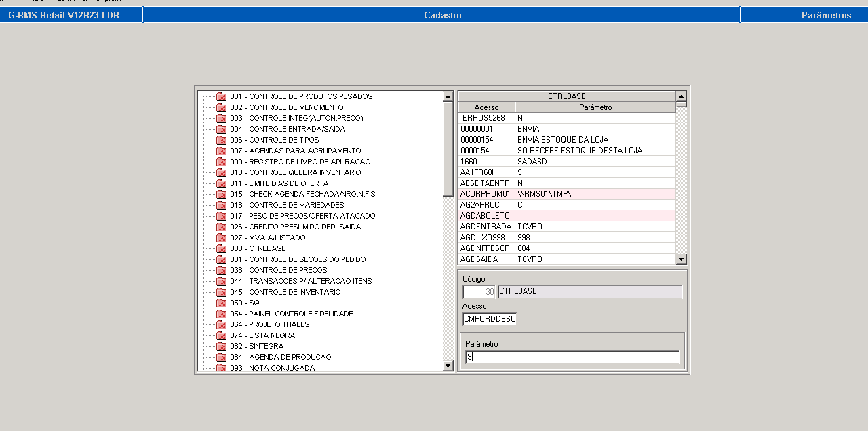The width and height of the screenshot is (868, 431).
Task: Click folder icon of 006 - CONTROLE DE TIPOS
Action: (x=221, y=140)
